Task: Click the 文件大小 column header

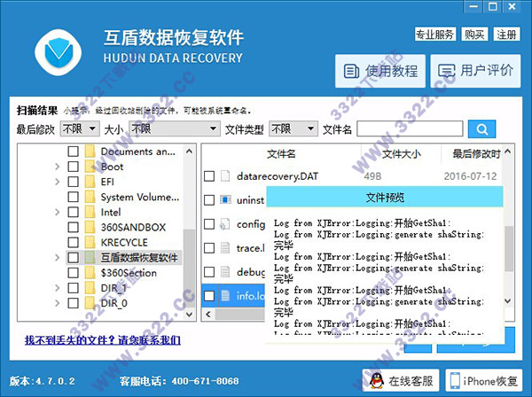Action: 402,154
